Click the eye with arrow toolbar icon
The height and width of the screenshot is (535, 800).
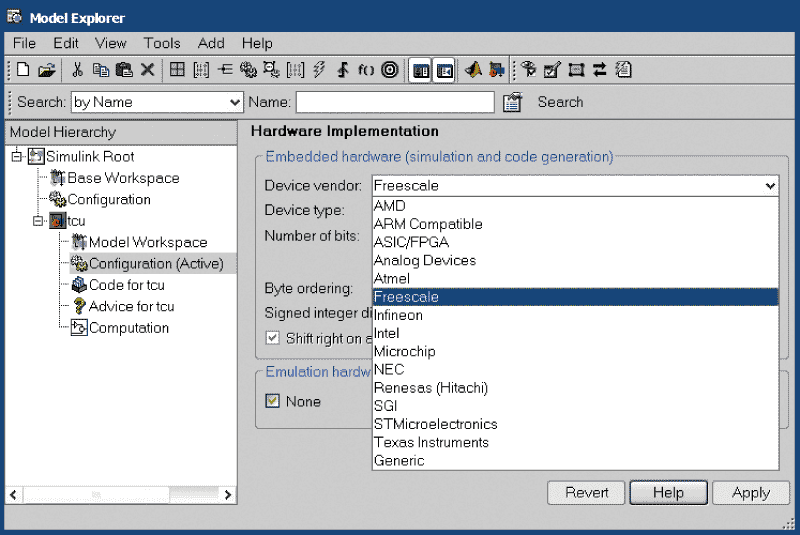coord(529,69)
